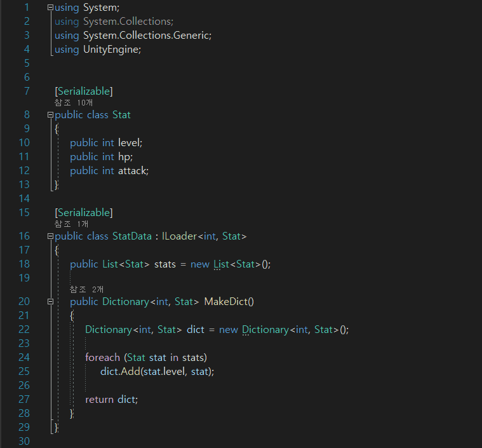Click the Serializable attribute on line 7
The width and height of the screenshot is (482, 448).
pyautogui.click(x=84, y=91)
